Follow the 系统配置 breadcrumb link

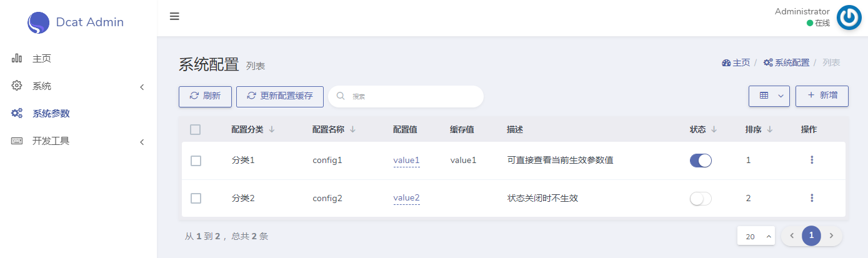tap(792, 62)
